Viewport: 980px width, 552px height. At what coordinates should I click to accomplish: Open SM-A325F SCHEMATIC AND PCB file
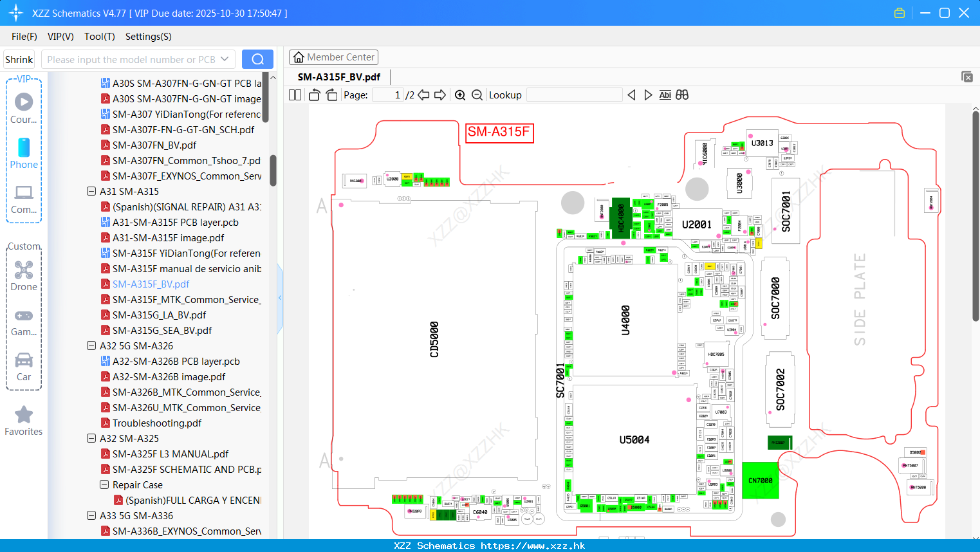pyautogui.click(x=187, y=470)
